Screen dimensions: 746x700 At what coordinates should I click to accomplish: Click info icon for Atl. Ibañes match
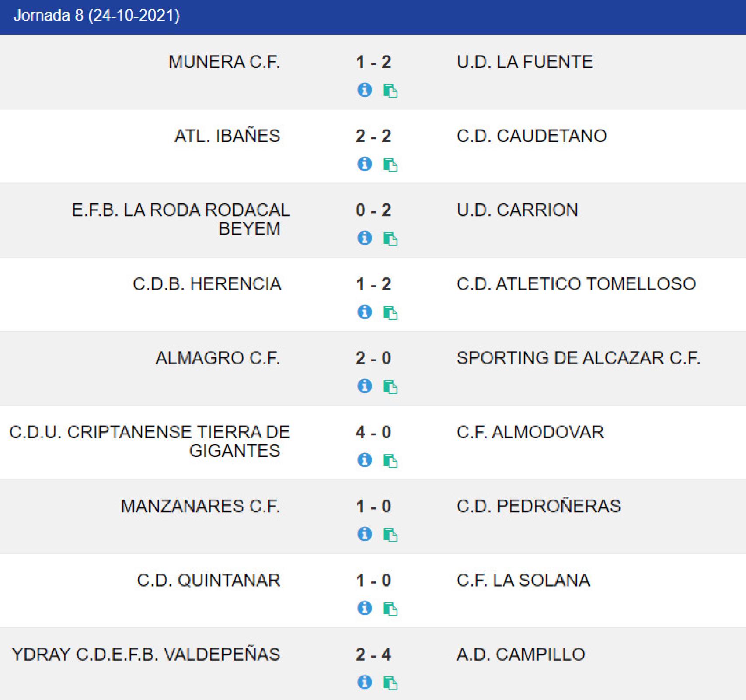pyautogui.click(x=365, y=164)
